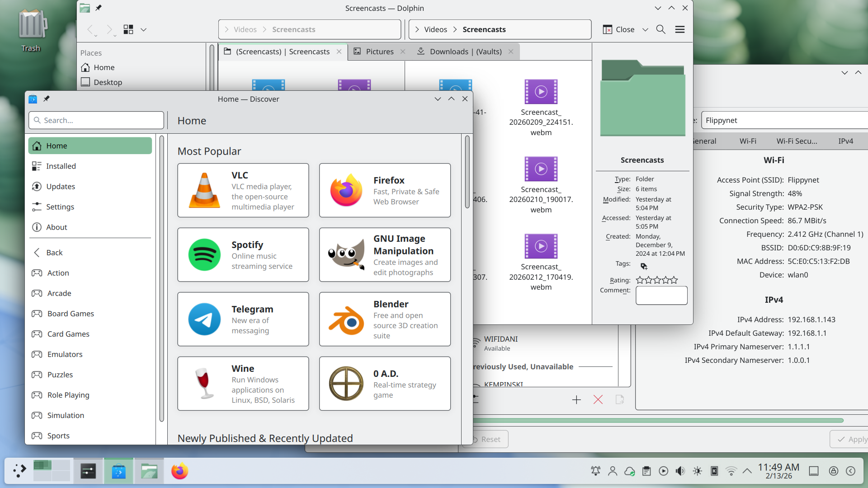Open Dolphin hamburger menu
Image resolution: width=868 pixels, height=488 pixels.
[x=679, y=29]
